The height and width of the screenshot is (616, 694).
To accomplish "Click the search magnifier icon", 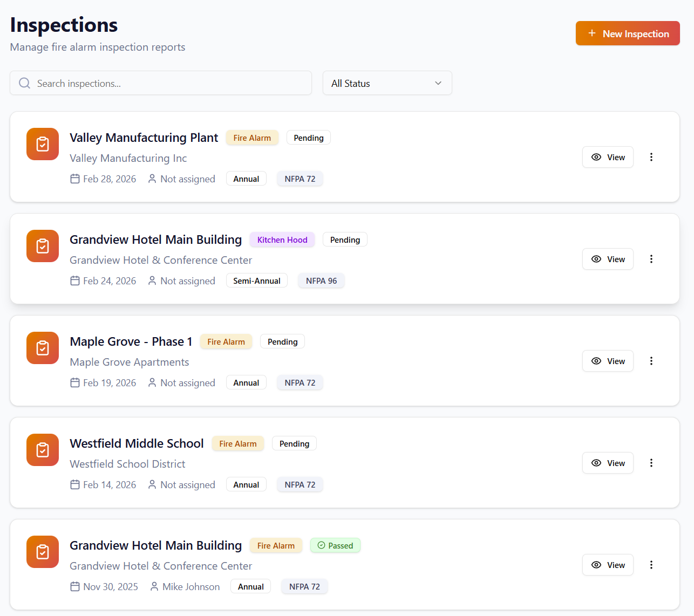I will tap(24, 83).
